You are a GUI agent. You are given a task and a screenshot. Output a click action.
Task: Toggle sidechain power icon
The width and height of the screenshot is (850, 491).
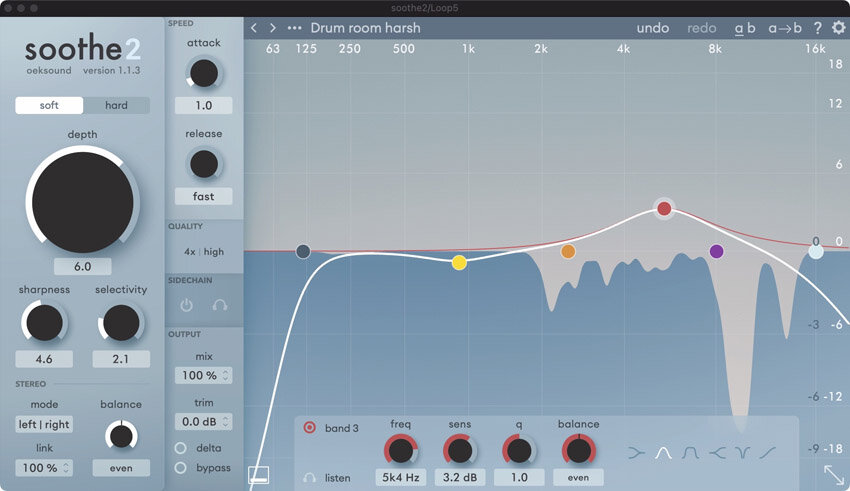coord(186,306)
